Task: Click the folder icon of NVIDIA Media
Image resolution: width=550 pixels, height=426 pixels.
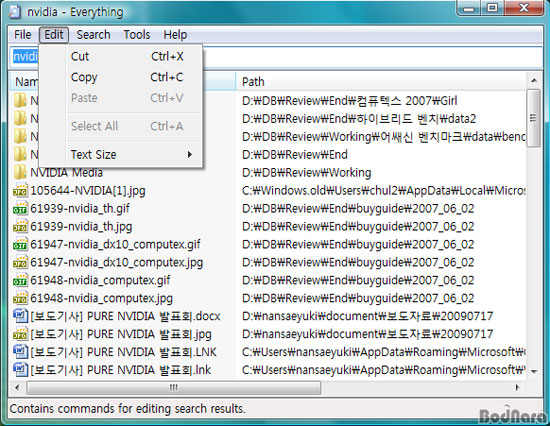Action: tap(20, 172)
